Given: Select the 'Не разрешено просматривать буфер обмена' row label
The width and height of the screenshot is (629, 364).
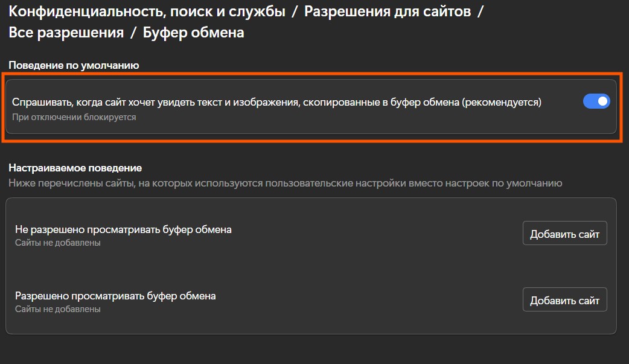Looking at the screenshot, I should 123,229.
